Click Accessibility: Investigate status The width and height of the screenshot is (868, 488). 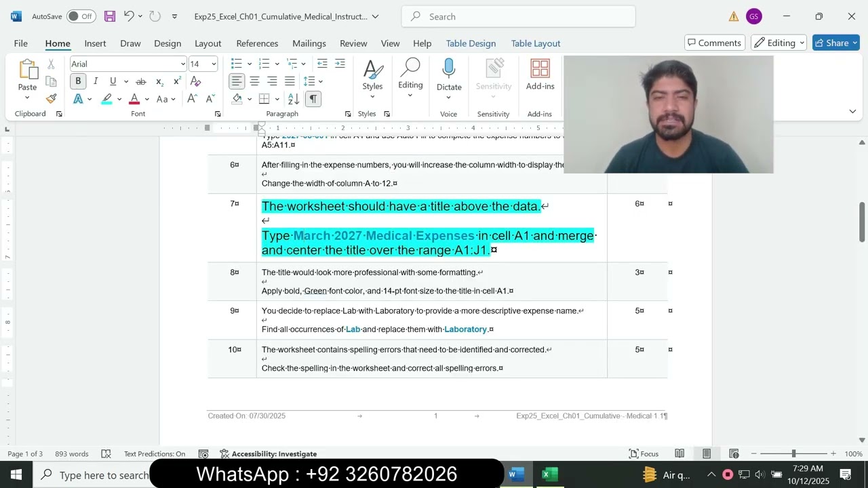269,453
